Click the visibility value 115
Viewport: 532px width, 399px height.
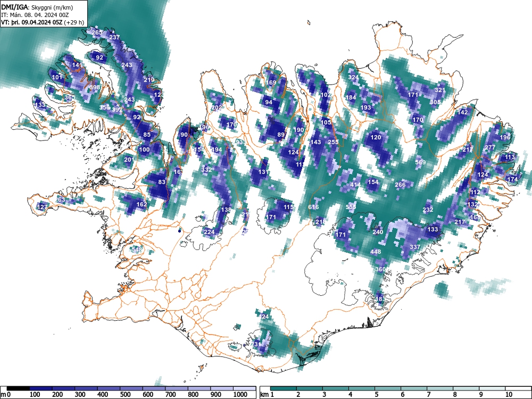288,207
